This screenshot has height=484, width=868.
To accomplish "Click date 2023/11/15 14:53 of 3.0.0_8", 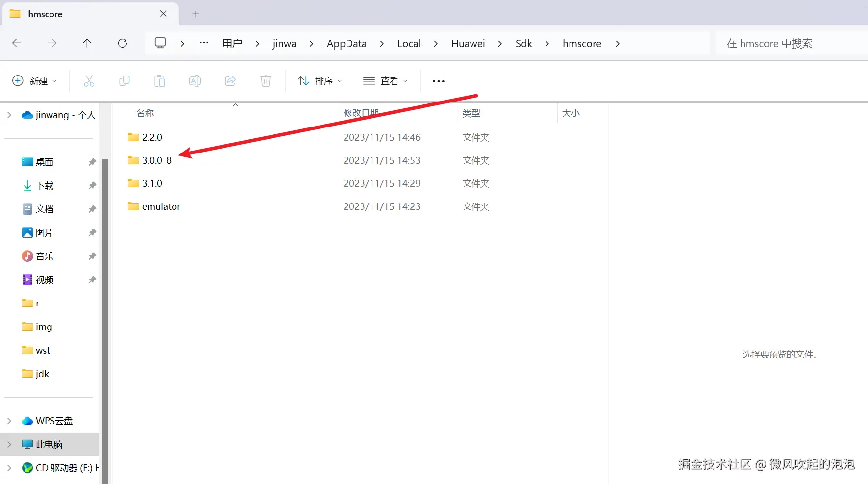I will pos(382,160).
